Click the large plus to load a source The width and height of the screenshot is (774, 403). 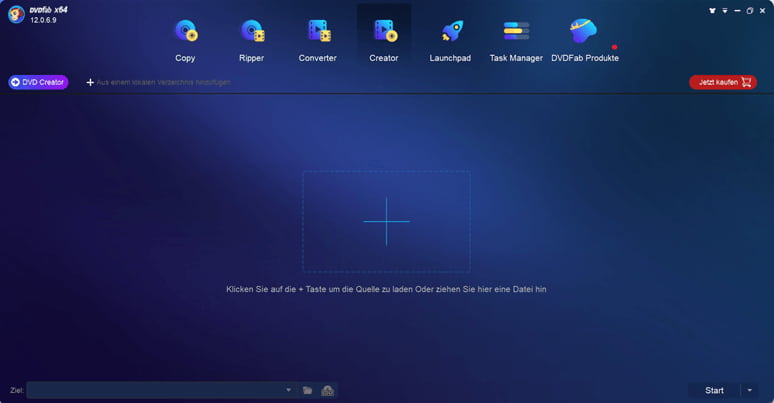click(x=386, y=221)
